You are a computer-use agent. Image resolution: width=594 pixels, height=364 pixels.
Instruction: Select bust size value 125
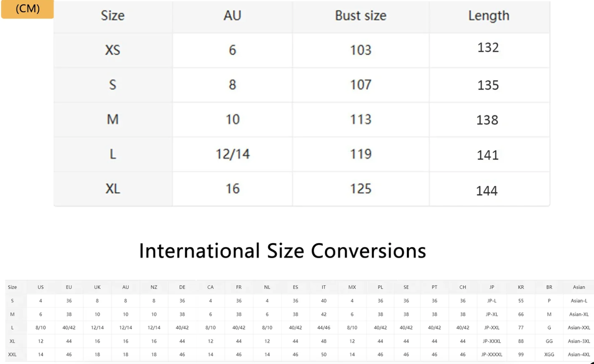[360, 189]
